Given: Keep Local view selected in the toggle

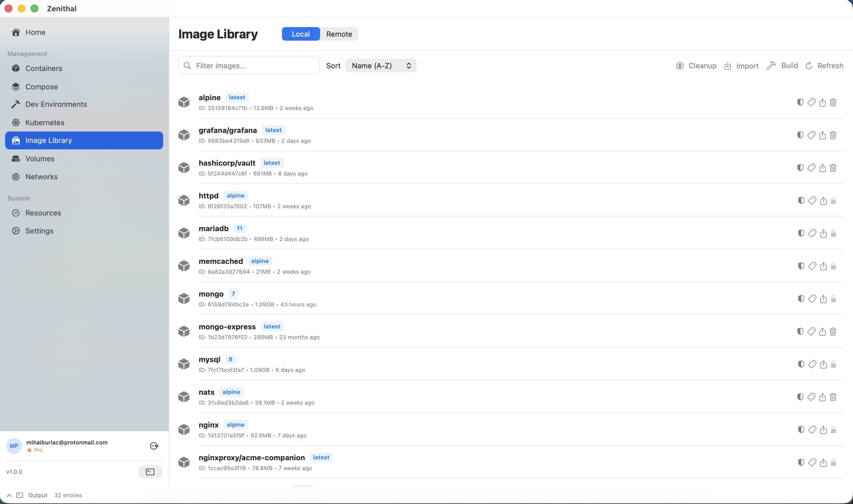Looking at the screenshot, I should (300, 34).
